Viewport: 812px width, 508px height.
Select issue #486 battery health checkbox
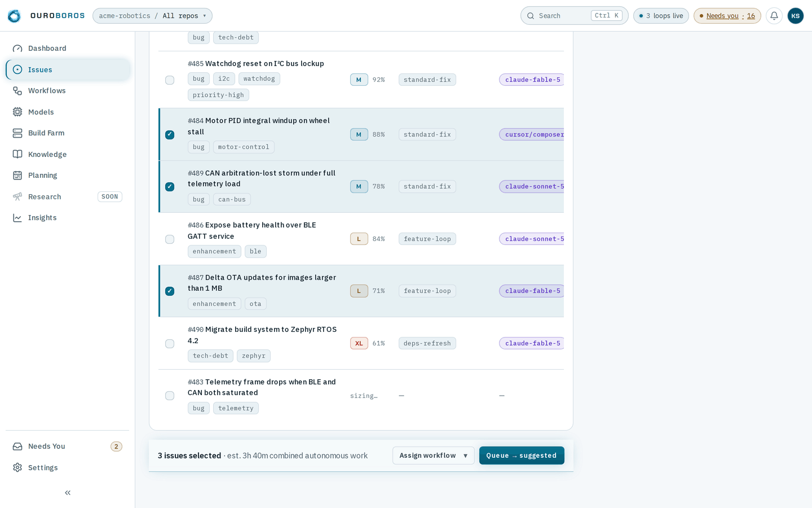tap(170, 239)
